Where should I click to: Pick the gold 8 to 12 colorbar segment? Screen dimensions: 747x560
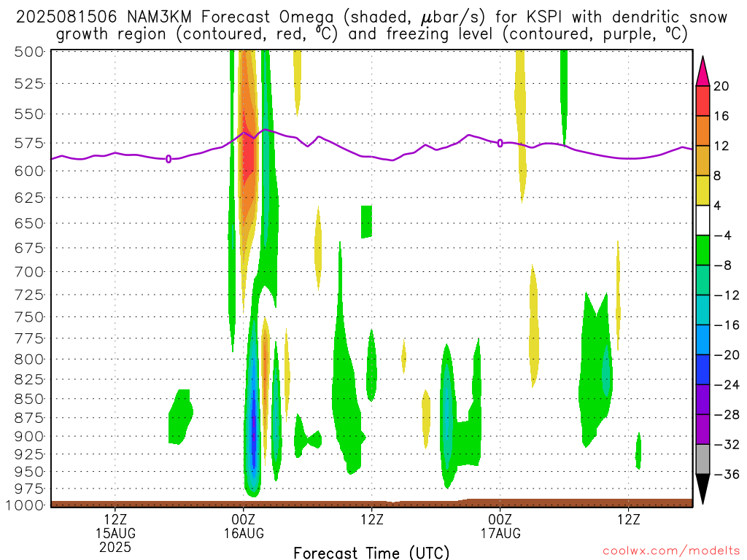703,161
